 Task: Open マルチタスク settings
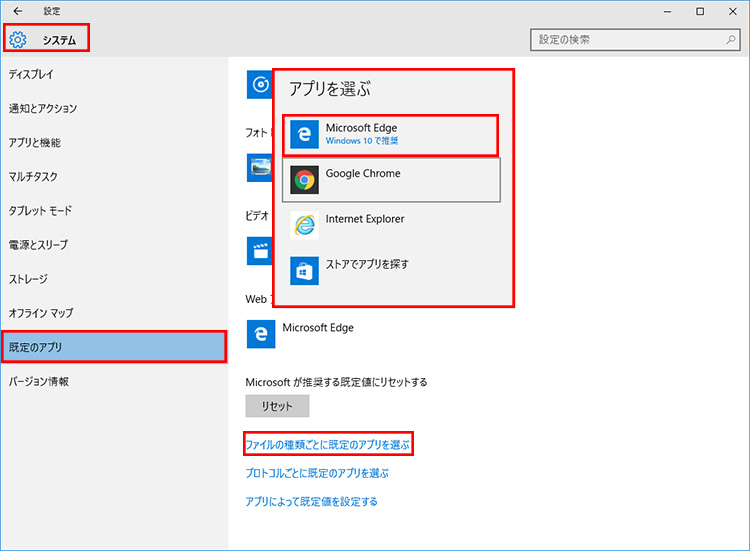pos(33,177)
